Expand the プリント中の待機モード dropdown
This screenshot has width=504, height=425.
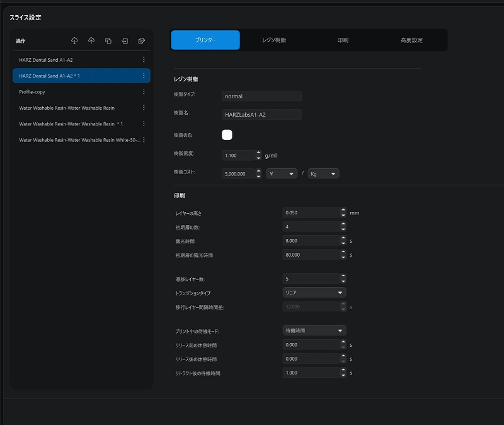click(x=314, y=330)
